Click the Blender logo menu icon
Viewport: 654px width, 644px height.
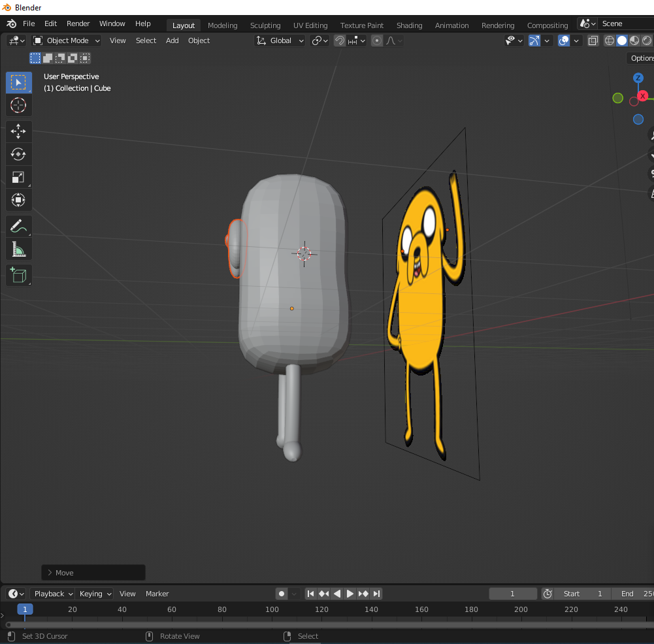[x=12, y=24]
